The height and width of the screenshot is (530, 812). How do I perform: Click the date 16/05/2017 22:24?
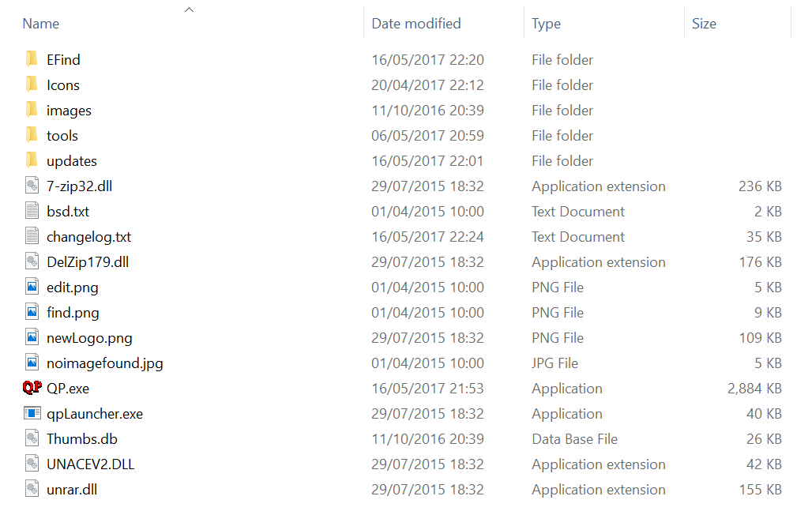coord(427,237)
